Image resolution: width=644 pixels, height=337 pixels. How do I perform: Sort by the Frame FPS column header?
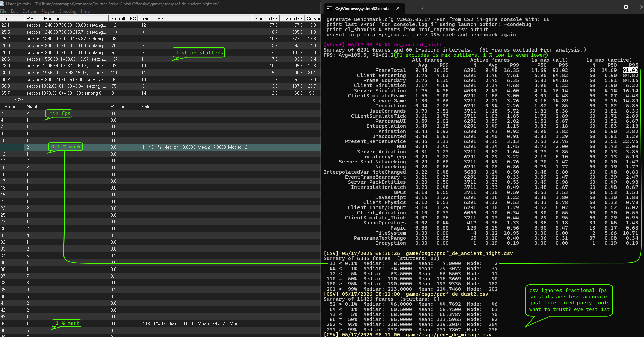[195, 18]
